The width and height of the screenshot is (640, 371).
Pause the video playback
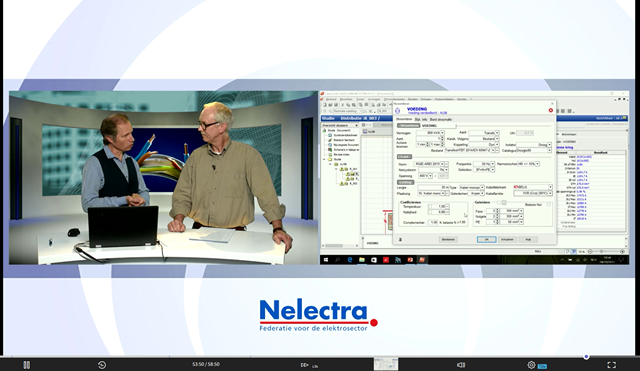pos(27,365)
